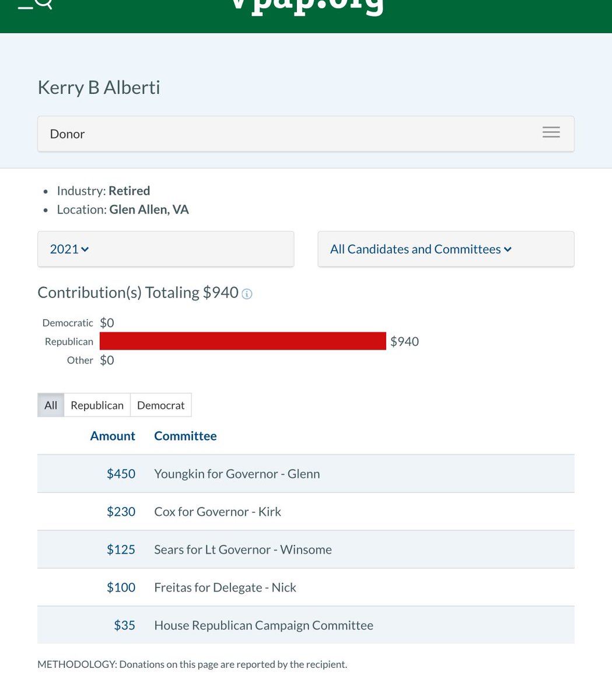Open the $450 Youngkin contribution amount
This screenshot has width=612, height=700.
(x=121, y=474)
